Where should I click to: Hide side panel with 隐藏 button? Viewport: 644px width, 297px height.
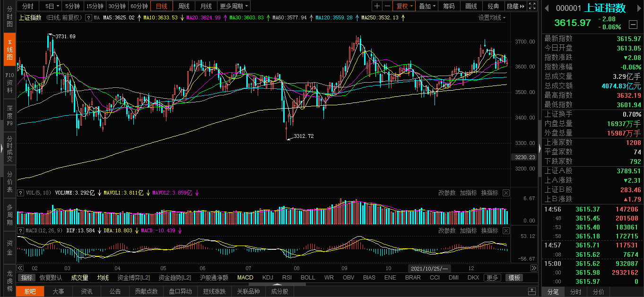(x=515, y=6)
